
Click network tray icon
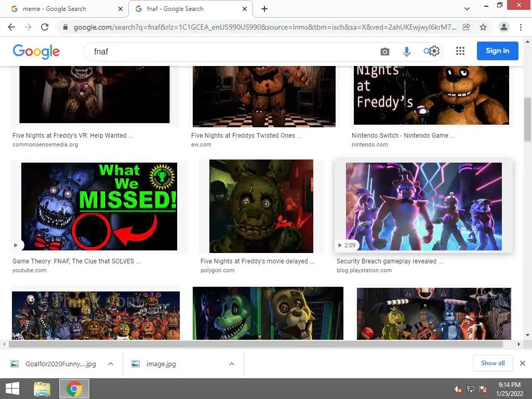coord(471,389)
